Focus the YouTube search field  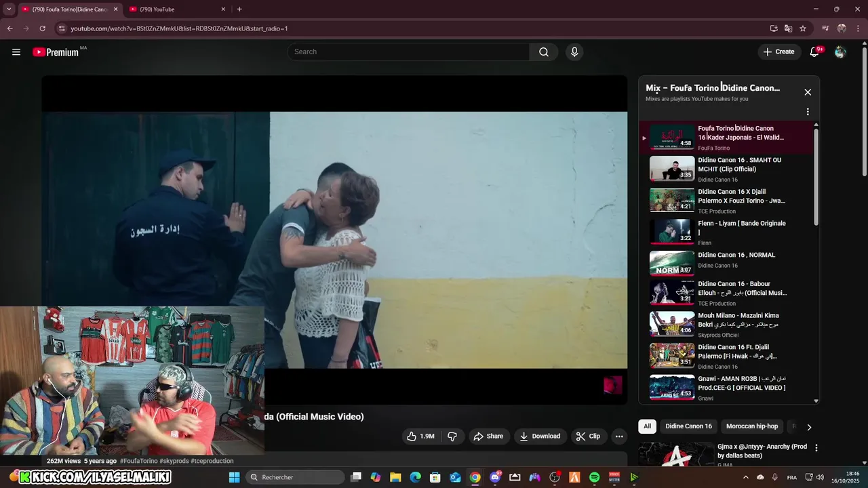409,52
